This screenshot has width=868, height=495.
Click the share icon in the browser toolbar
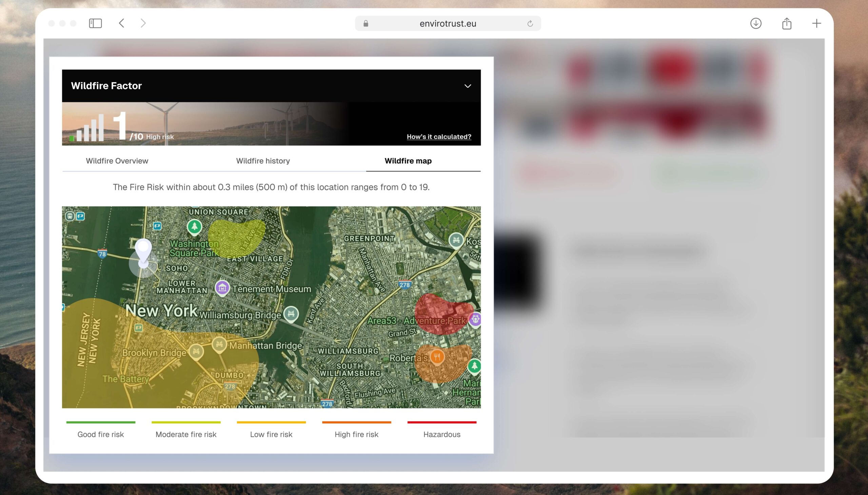(x=787, y=23)
